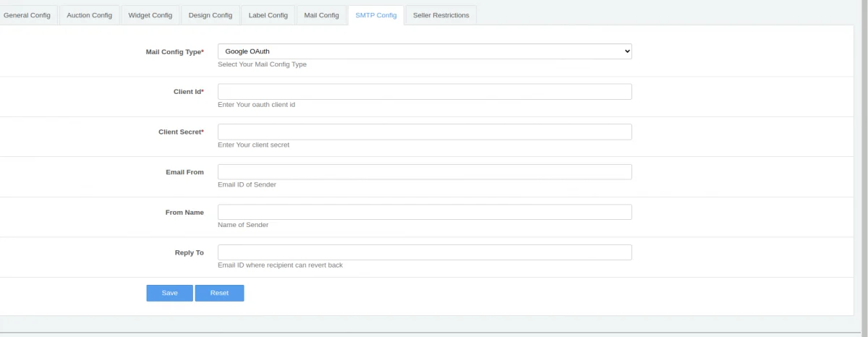
Task: Switch to the Auction Config tab
Action: coord(90,15)
